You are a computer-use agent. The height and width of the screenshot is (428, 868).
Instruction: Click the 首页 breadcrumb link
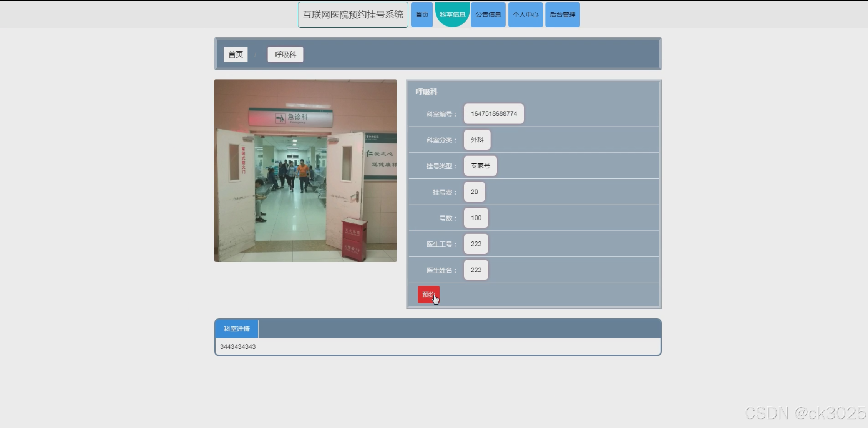(x=236, y=55)
